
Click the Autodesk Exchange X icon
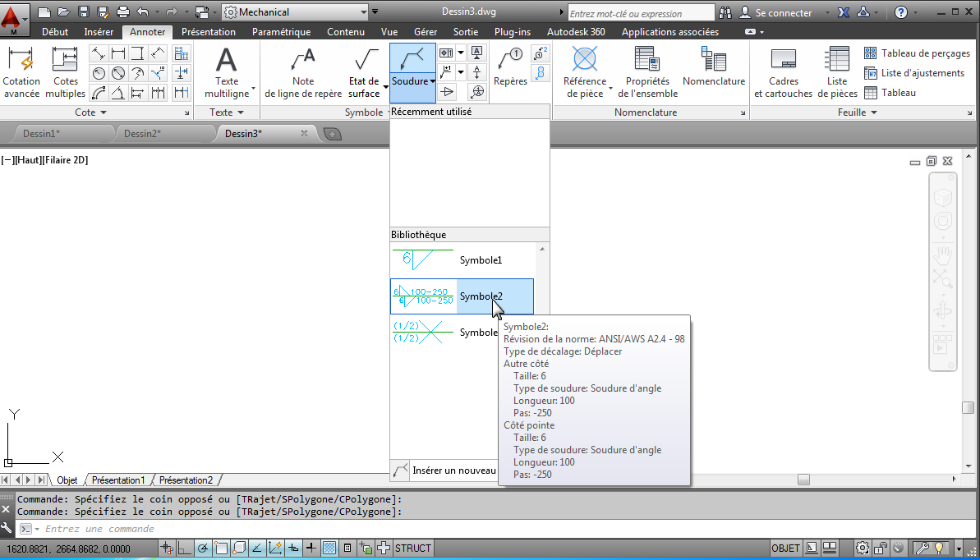tap(843, 11)
